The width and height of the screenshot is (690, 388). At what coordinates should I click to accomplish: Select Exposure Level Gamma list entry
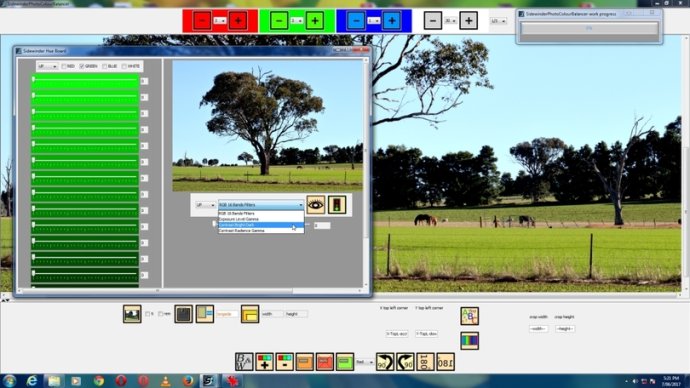tap(261, 219)
